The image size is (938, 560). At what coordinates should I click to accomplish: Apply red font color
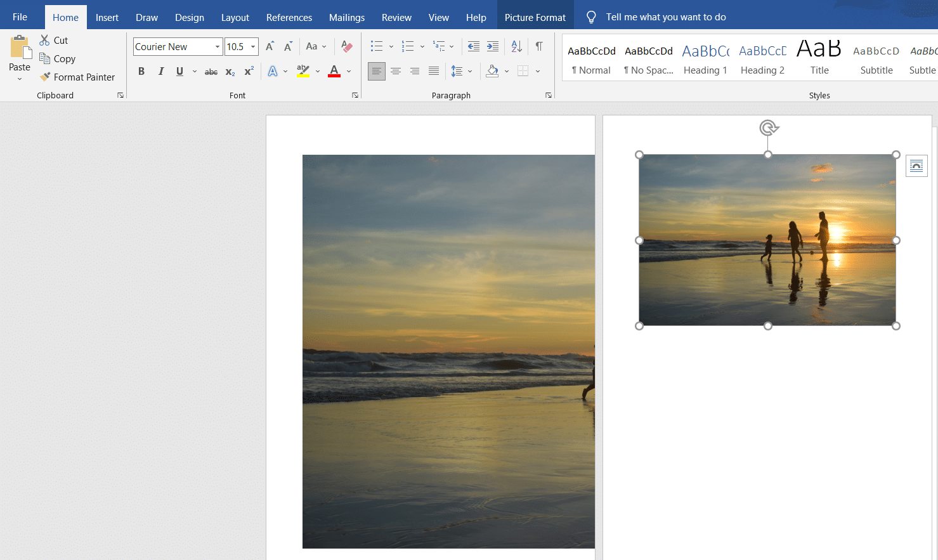click(x=334, y=71)
